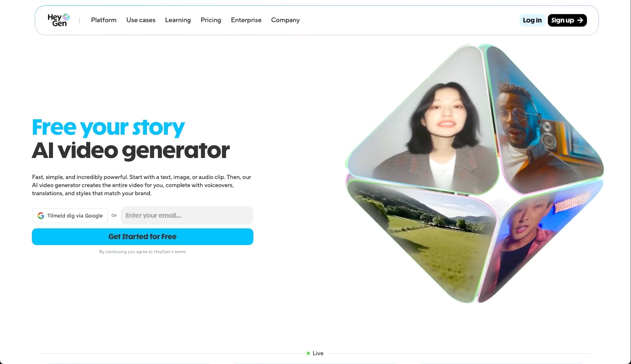Click the Google logo in sign-up button
The height and width of the screenshot is (364, 631).
(x=41, y=216)
